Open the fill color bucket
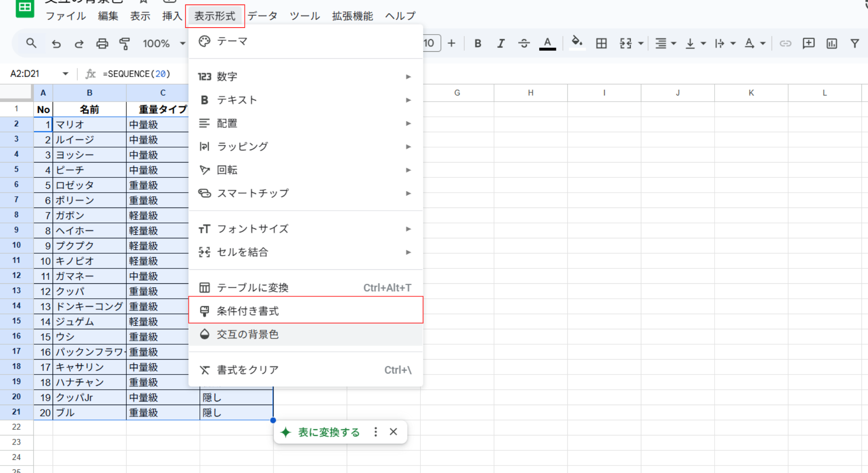 click(577, 42)
